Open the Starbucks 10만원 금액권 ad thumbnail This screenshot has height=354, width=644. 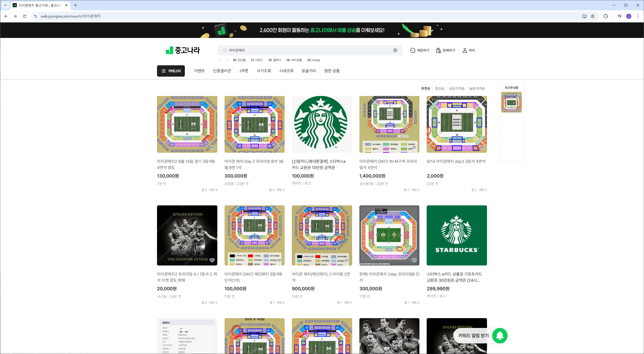coord(322,124)
